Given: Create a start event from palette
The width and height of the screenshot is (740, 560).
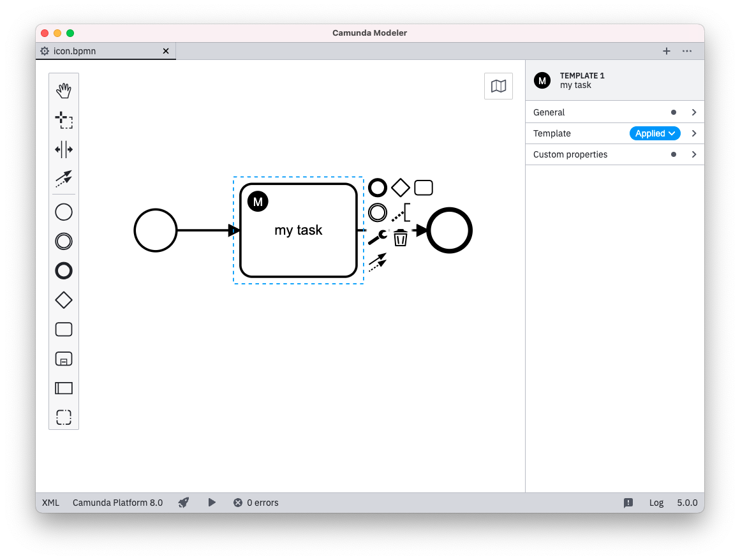Looking at the screenshot, I should 64,212.
